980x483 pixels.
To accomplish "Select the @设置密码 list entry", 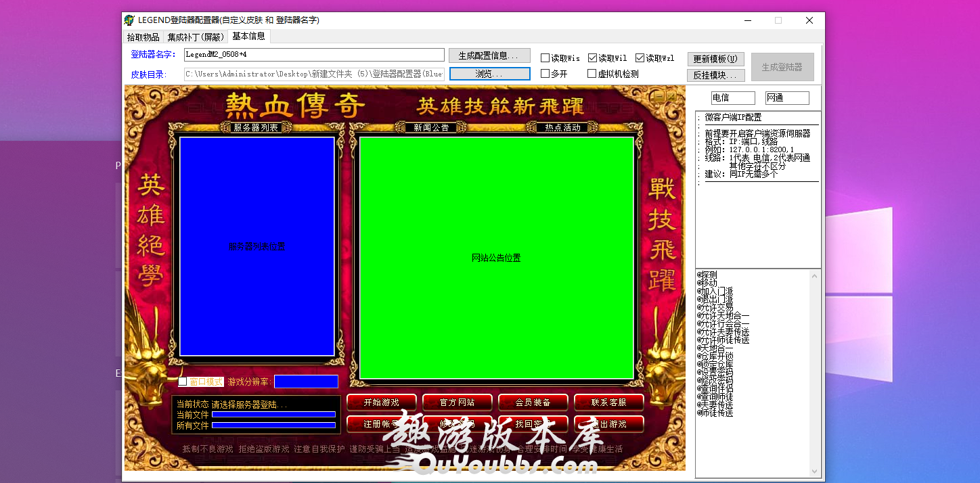I will [x=715, y=372].
